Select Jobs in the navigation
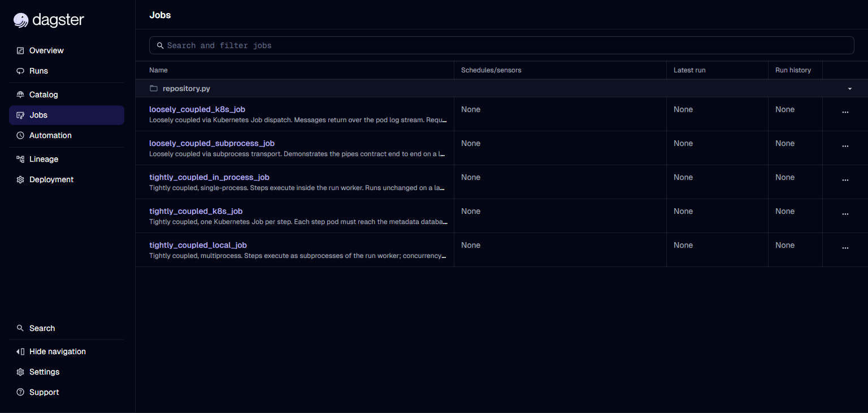Viewport: 868px width, 413px height. tap(67, 115)
